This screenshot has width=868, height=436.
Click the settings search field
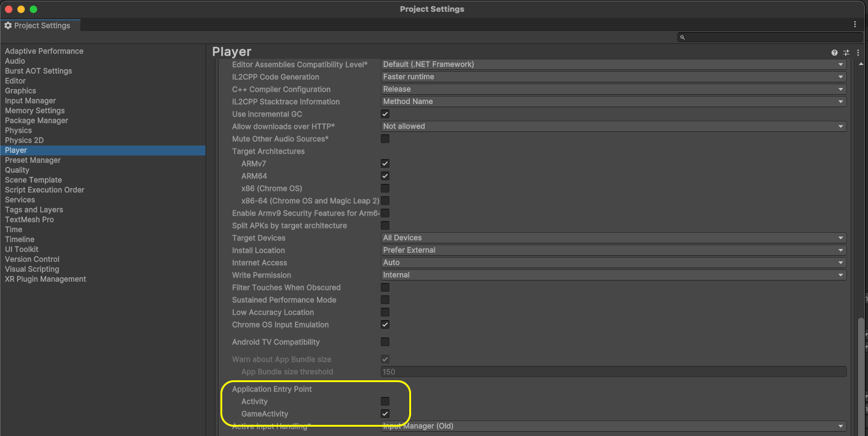(770, 37)
